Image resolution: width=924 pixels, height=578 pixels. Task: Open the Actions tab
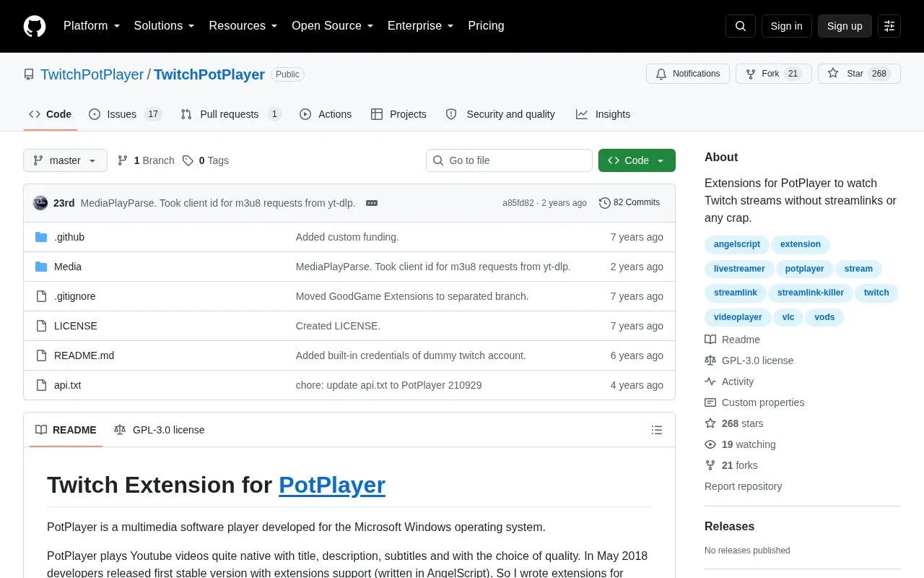coord(326,114)
